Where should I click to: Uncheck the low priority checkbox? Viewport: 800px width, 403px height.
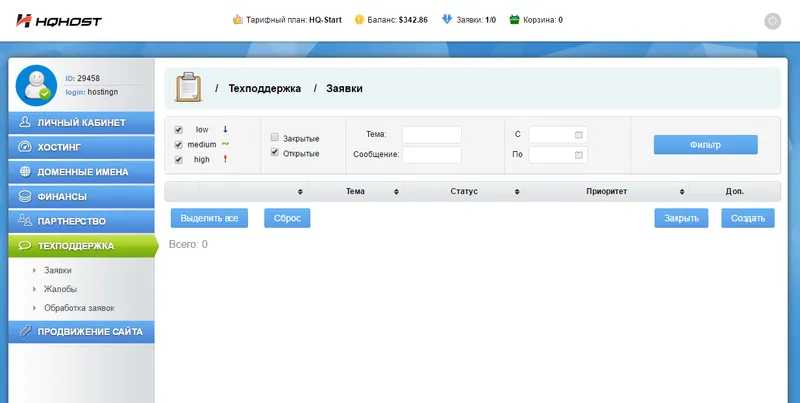coord(179,130)
